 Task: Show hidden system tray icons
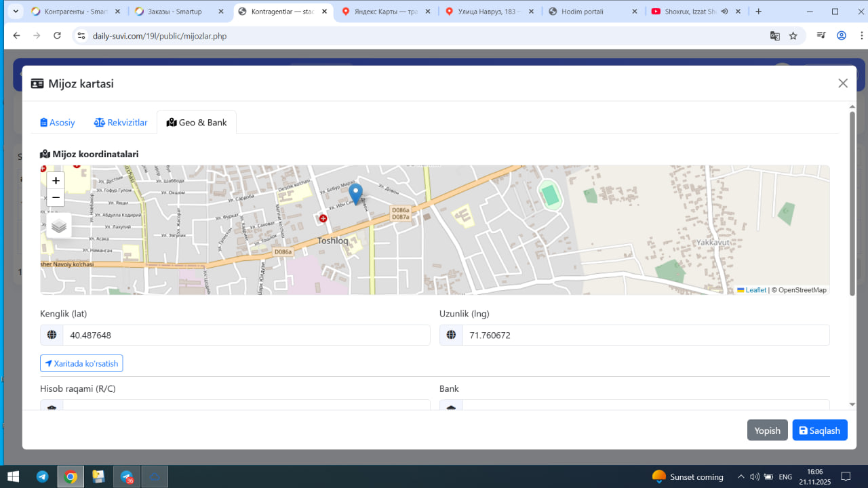741,476
